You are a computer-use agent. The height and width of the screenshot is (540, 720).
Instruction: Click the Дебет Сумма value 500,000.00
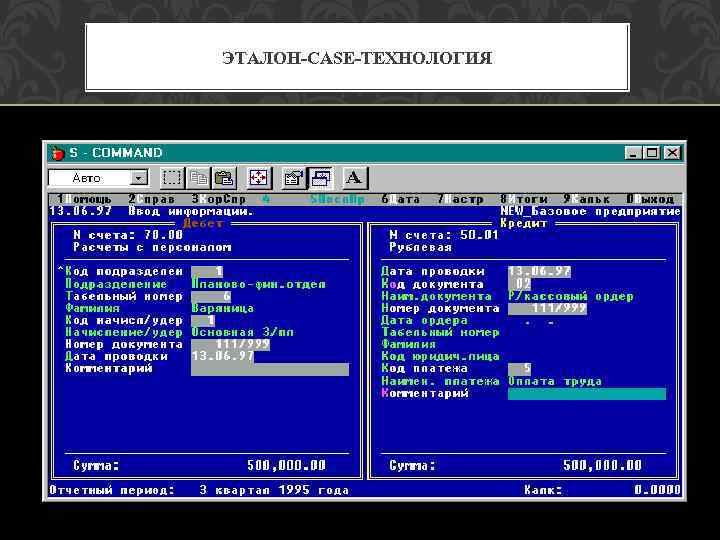[x=287, y=466]
